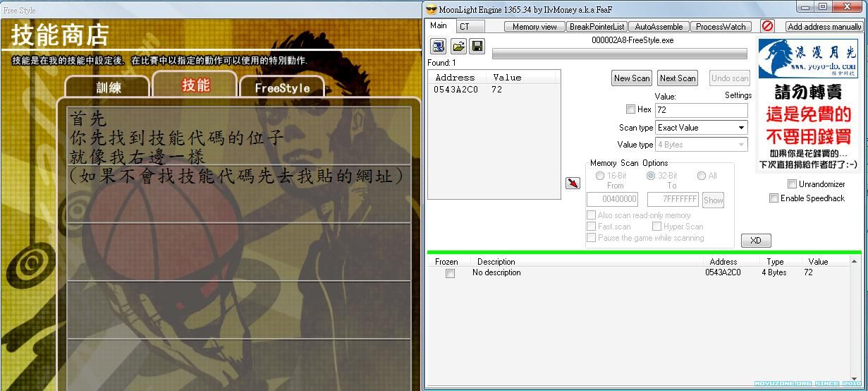Freeze the 0543A2C0 address entry checkbox

(450, 273)
